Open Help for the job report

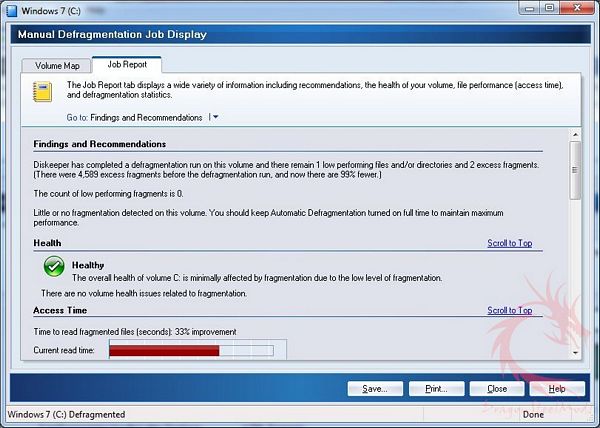[x=557, y=389]
